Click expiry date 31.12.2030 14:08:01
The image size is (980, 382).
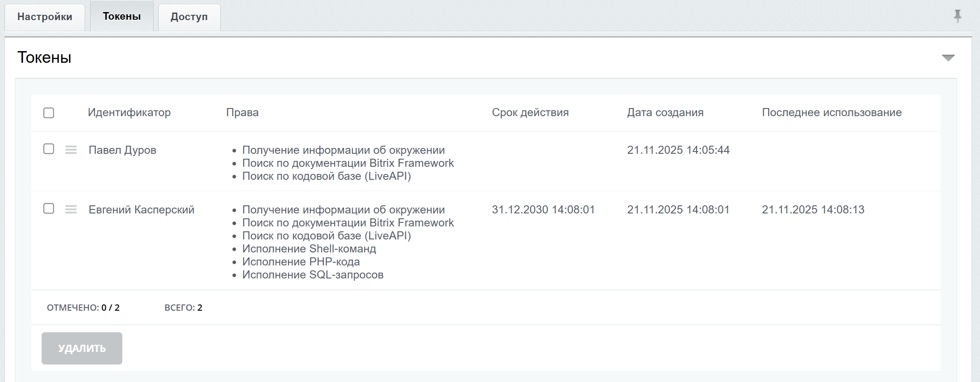pos(543,210)
